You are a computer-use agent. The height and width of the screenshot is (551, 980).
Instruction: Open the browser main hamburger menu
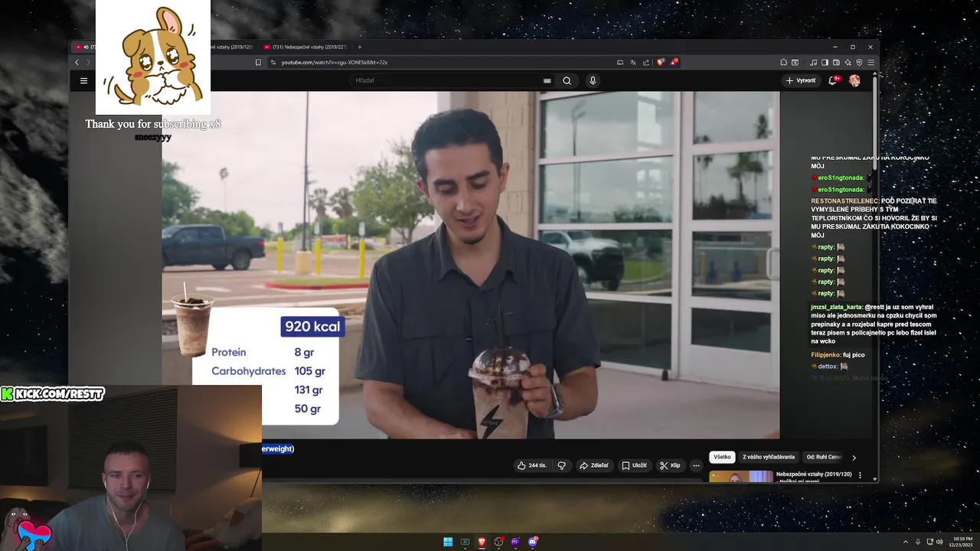(871, 62)
